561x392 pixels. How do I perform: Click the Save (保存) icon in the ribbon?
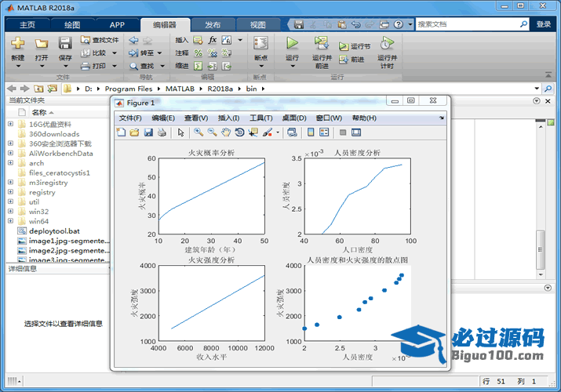click(x=65, y=48)
